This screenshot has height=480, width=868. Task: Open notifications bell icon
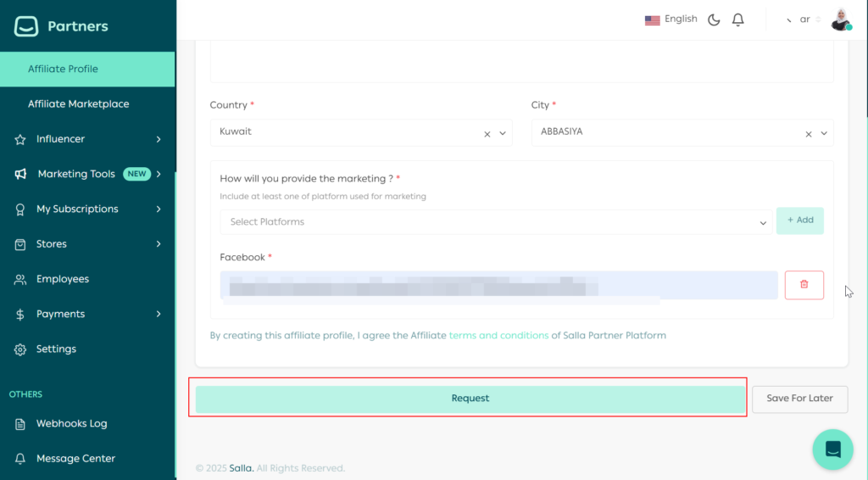coord(737,20)
